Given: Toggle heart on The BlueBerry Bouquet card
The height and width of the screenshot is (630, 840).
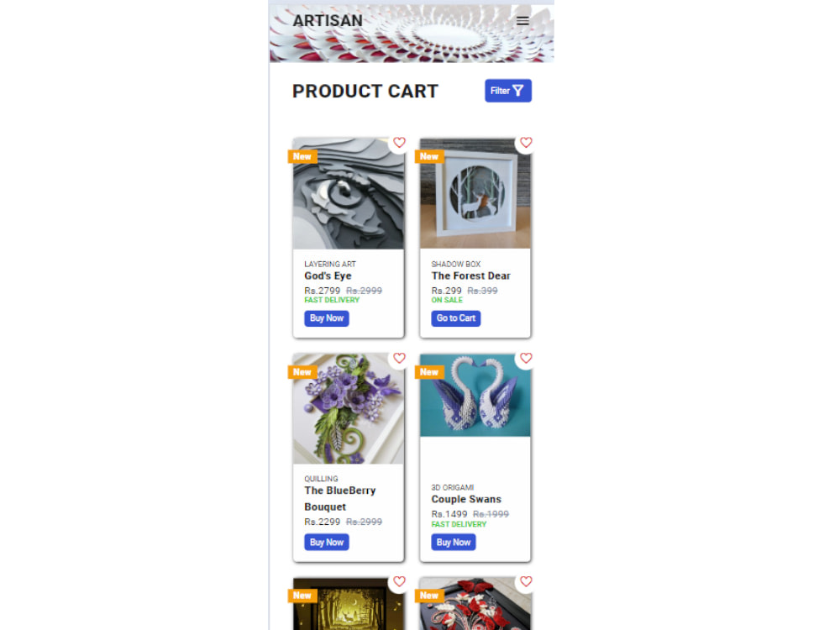Looking at the screenshot, I should (399, 358).
